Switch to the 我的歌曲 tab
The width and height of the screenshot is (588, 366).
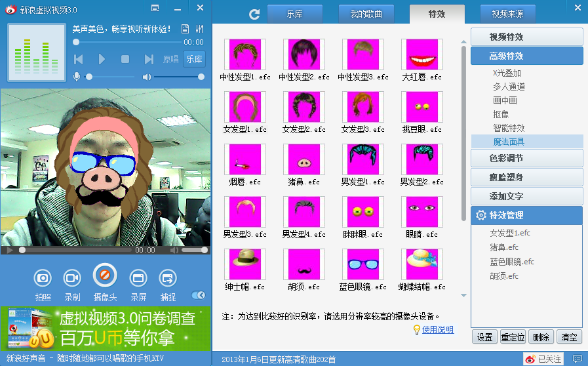[366, 14]
